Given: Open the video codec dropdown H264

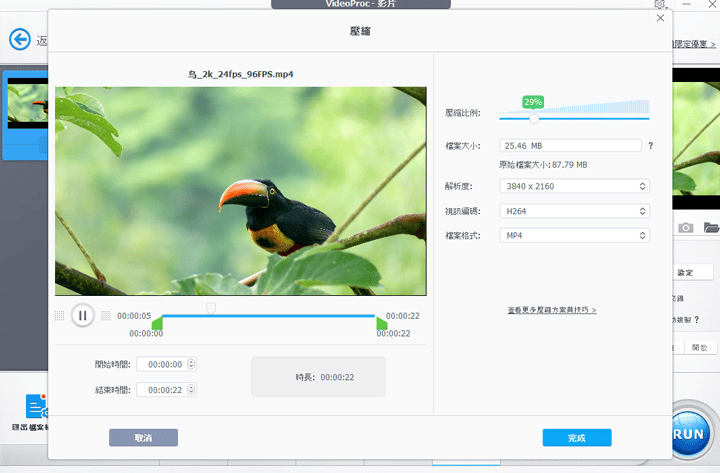Looking at the screenshot, I should coord(574,211).
